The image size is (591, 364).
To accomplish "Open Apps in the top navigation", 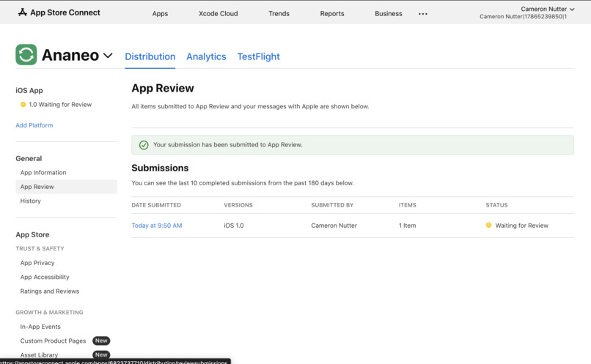I will pyautogui.click(x=160, y=14).
